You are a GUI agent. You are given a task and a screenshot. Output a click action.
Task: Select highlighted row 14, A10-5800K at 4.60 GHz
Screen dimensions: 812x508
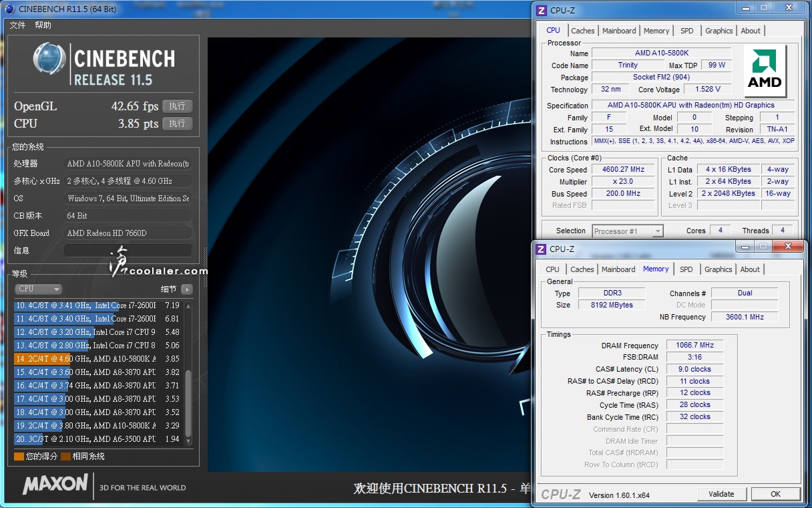tap(97, 359)
